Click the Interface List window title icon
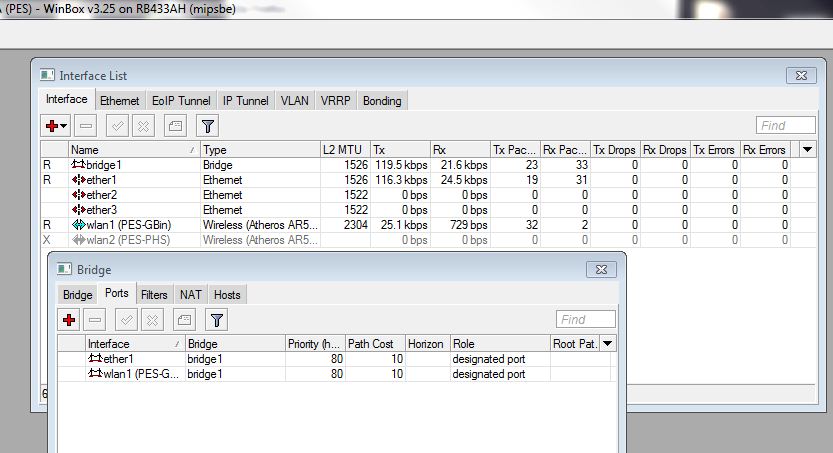 48,75
